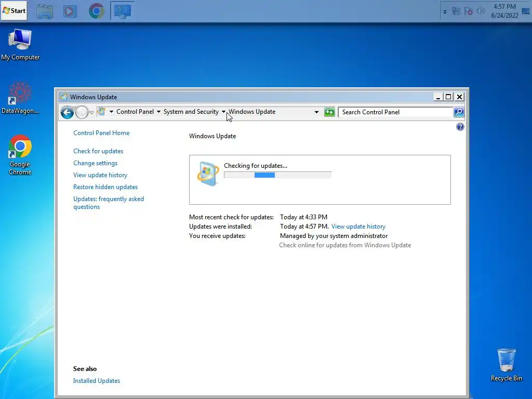This screenshot has height=399, width=532.
Task: Click the Checking for updates progress bar
Action: (277, 175)
